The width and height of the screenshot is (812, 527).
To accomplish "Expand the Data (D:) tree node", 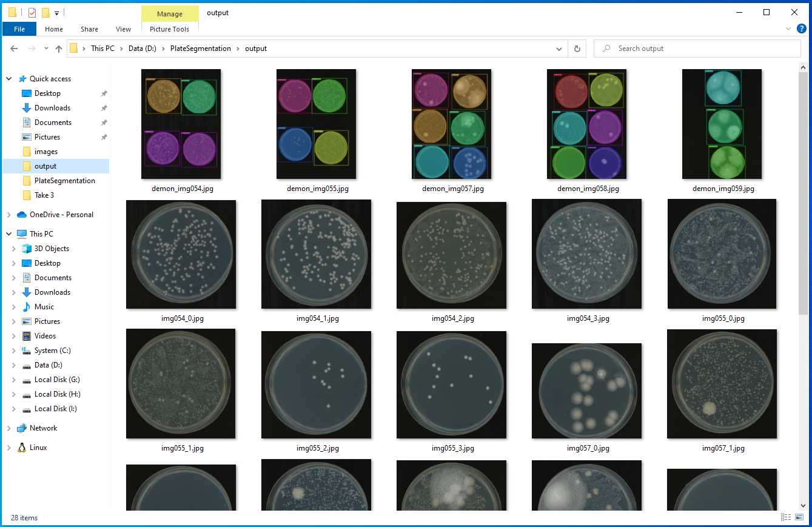I will tap(14, 365).
